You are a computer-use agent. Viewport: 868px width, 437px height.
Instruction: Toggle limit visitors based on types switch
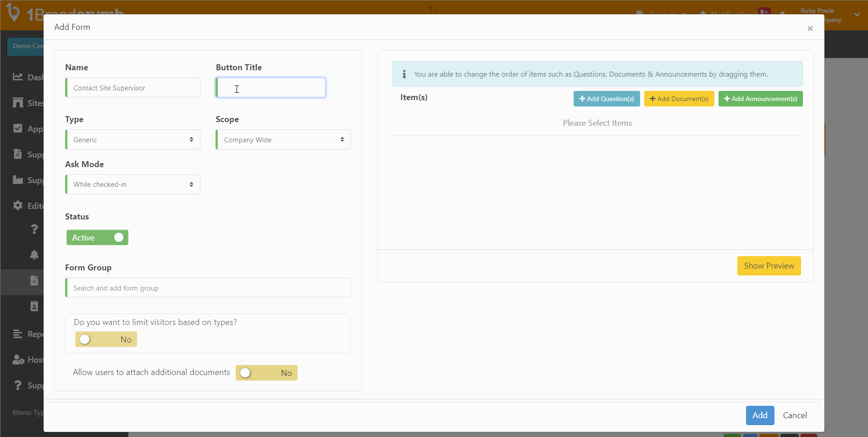tap(106, 339)
